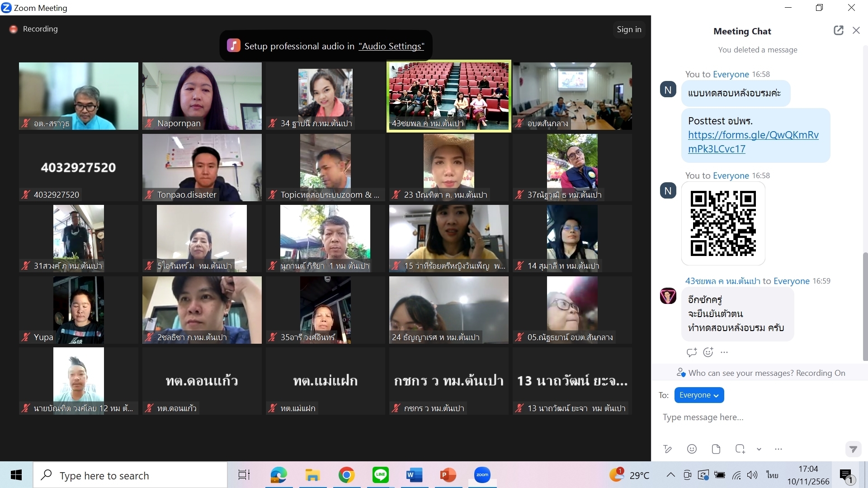Expand screenshot options chevron in chat toolbar
Screen dimensions: 868x488
(x=759, y=449)
